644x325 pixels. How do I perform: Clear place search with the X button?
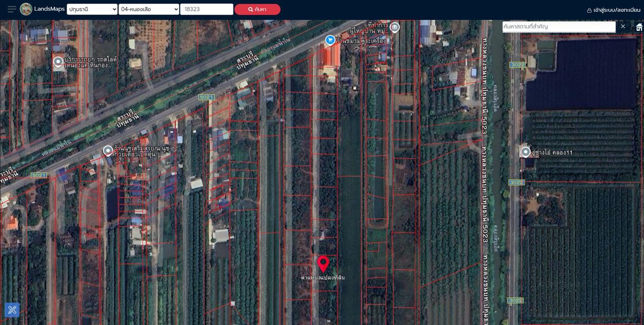pos(623,26)
